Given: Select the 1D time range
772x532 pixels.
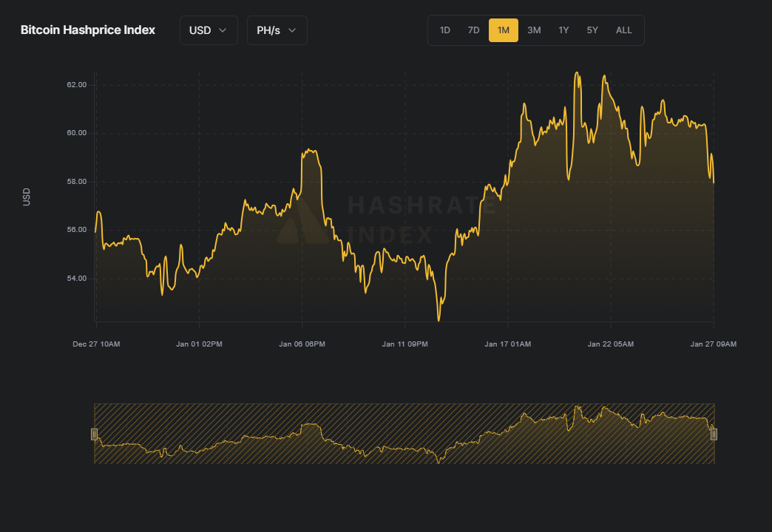Looking at the screenshot, I should pos(445,30).
